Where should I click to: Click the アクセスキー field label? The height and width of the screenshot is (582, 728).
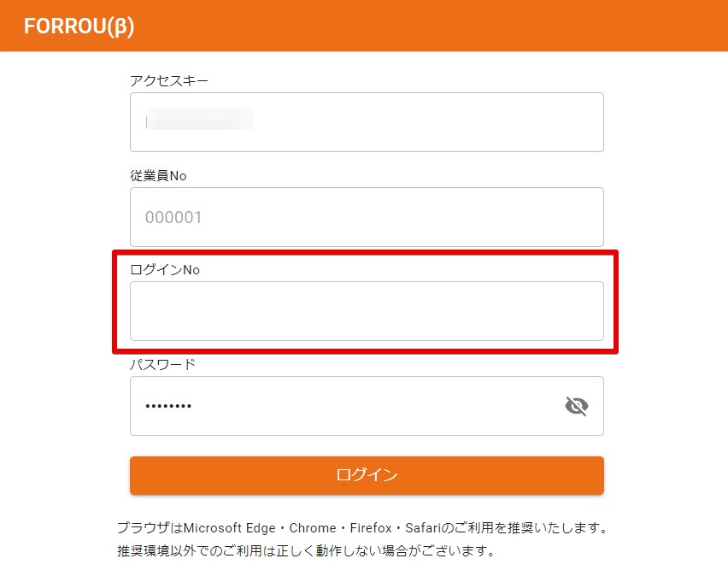point(169,81)
